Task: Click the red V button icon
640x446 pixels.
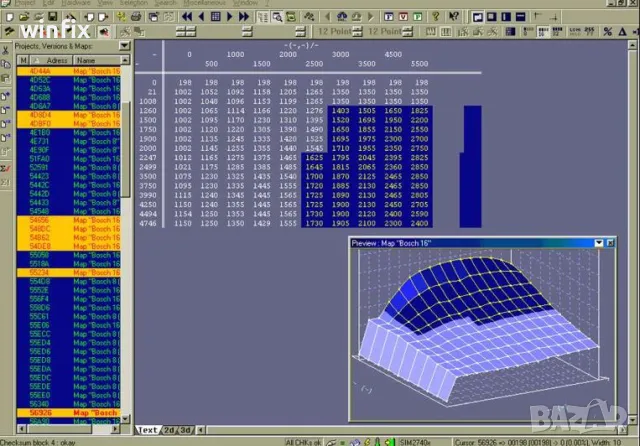Action: click(403, 17)
